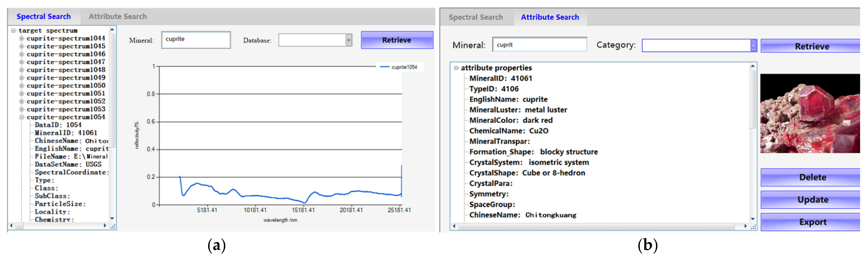
Task: Click the cuprite mineral photo thumbnail
Action: coord(810,114)
